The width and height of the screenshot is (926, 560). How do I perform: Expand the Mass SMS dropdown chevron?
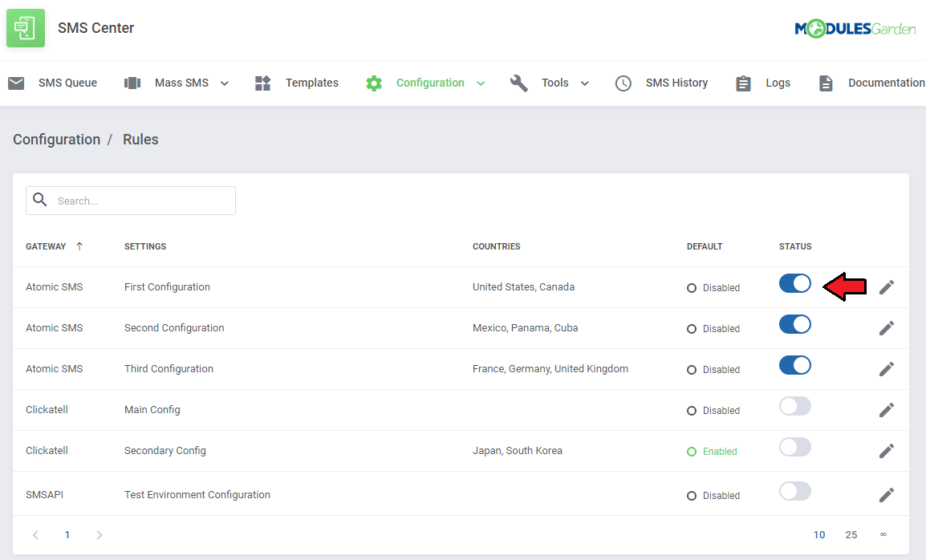[225, 83]
